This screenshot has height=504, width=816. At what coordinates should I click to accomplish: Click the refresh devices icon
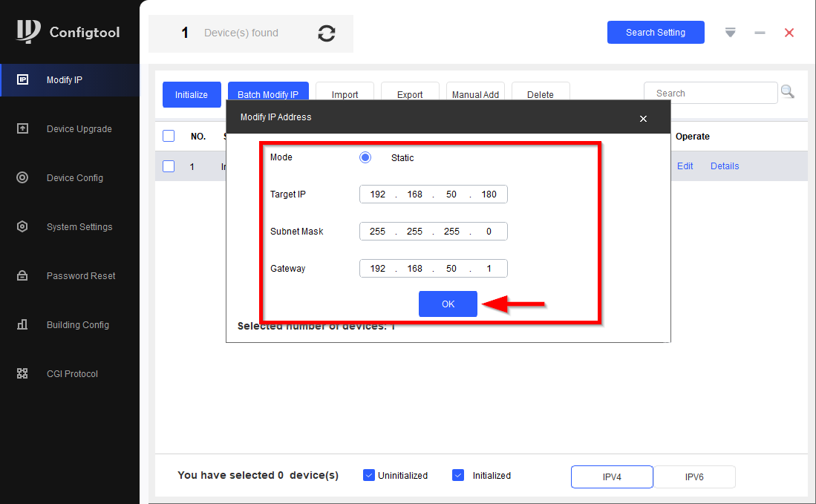[326, 33]
